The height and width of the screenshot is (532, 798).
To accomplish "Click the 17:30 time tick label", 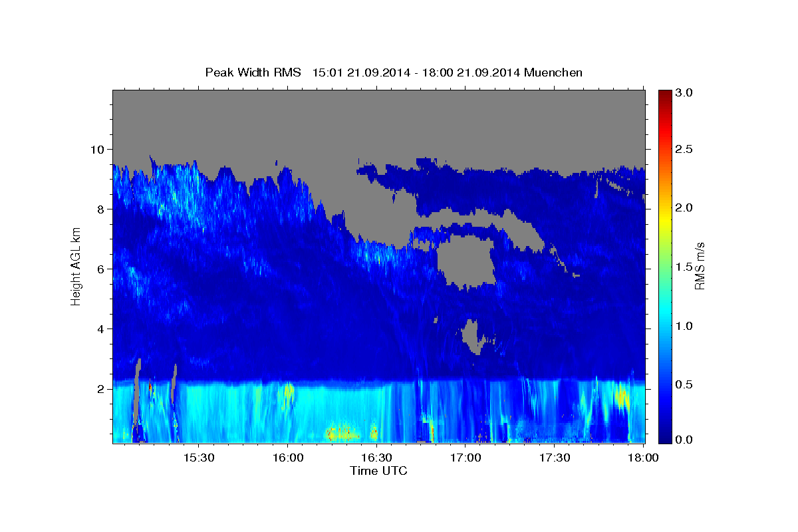I will (x=555, y=458).
